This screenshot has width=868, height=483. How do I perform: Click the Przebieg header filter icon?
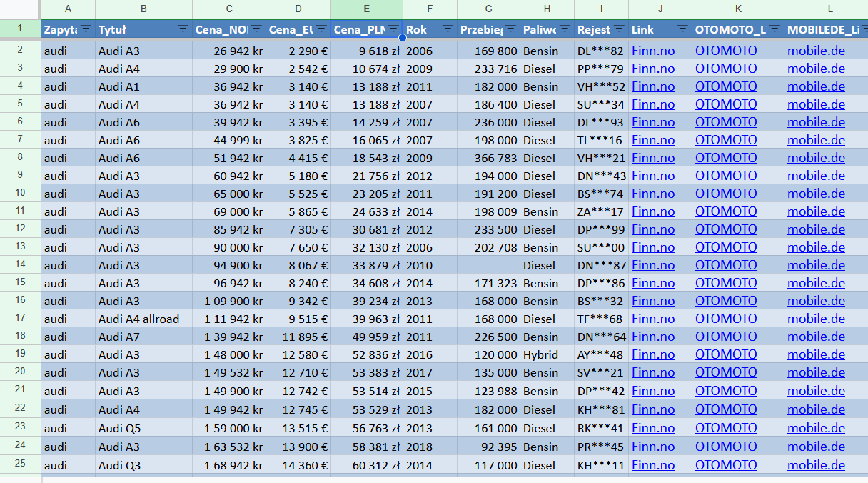coord(510,29)
